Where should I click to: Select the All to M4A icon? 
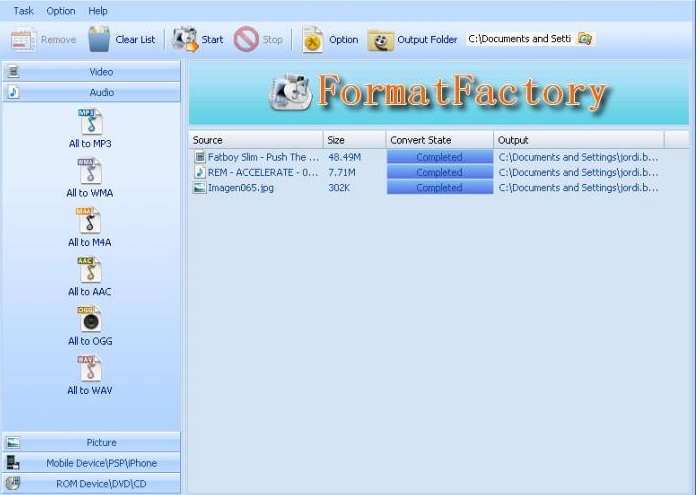tap(90, 220)
